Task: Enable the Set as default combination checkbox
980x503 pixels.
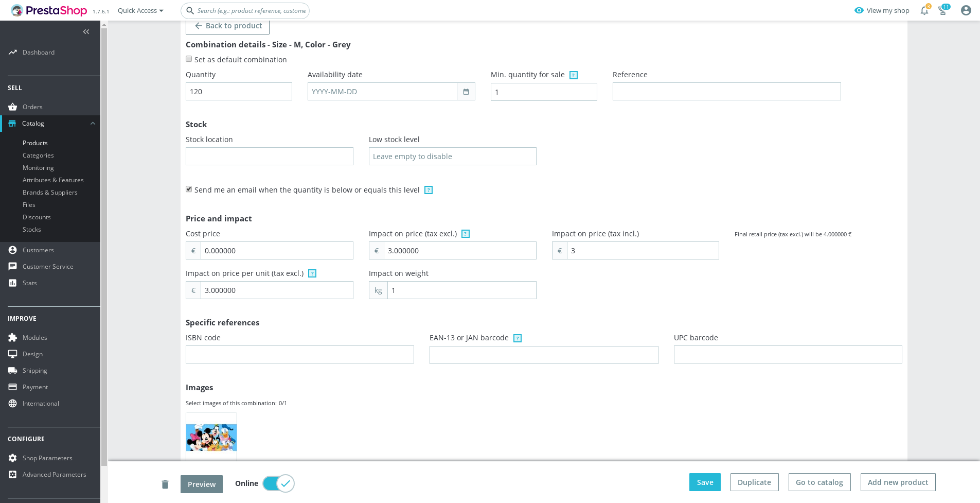Action: [x=189, y=59]
